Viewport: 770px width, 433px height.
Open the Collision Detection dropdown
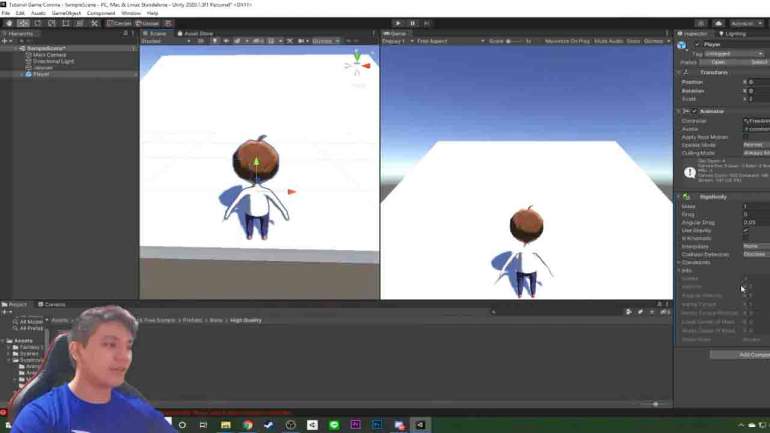point(755,254)
